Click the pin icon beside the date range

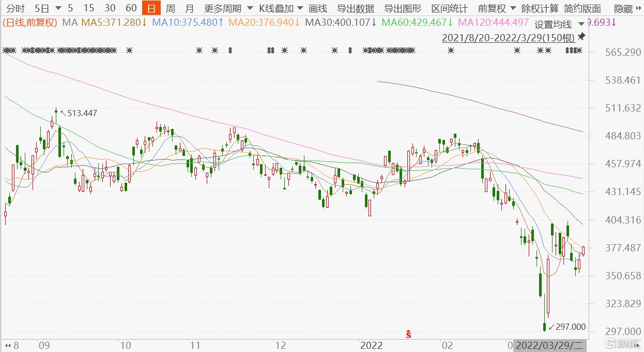(x=581, y=37)
